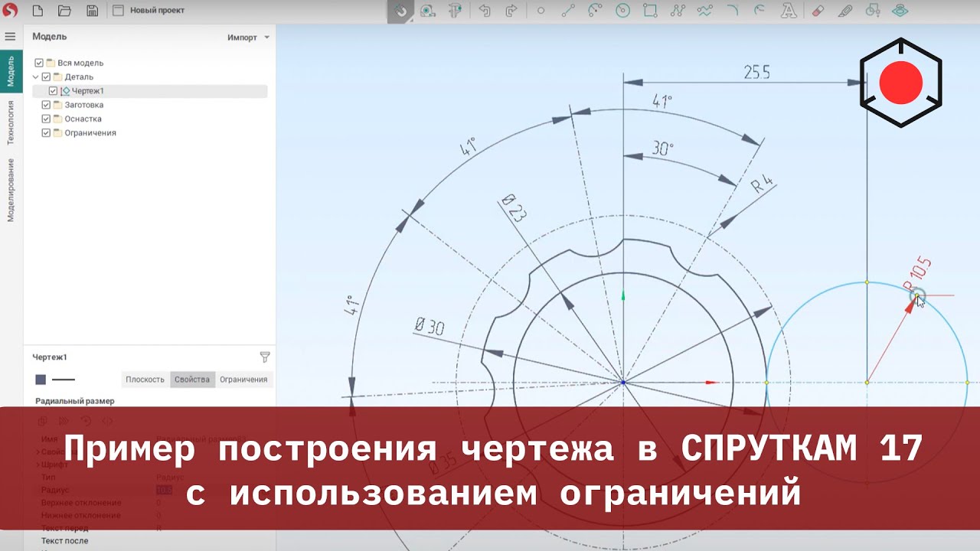The height and width of the screenshot is (551, 980).
Task: Click the project window icon beside Новый проект
Action: (x=118, y=11)
